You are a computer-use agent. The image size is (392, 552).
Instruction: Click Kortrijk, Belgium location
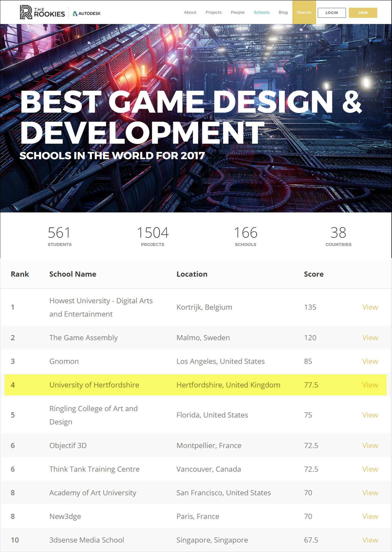point(204,307)
